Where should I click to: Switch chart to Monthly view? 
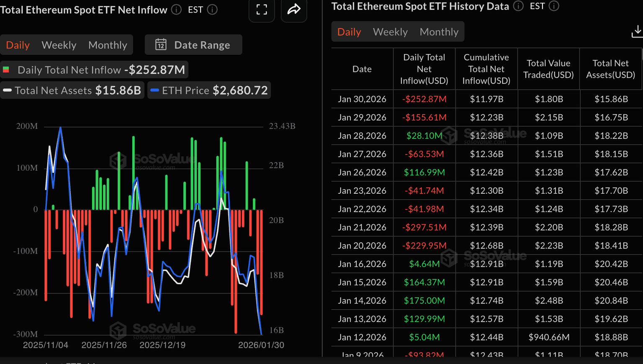108,45
